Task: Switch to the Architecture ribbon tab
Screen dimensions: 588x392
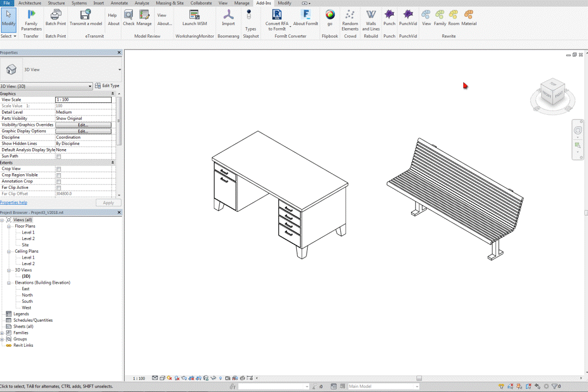Action: (x=29, y=3)
